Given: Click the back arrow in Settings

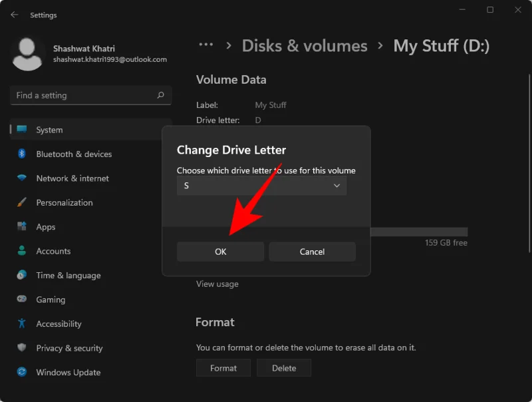Looking at the screenshot, I should click(15, 15).
